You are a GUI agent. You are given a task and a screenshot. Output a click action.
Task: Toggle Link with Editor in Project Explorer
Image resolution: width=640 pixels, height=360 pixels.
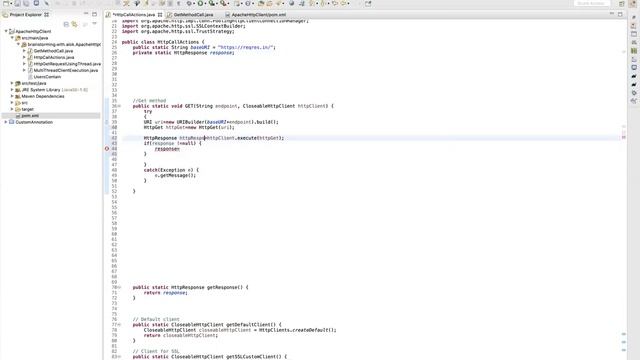coord(74,24)
